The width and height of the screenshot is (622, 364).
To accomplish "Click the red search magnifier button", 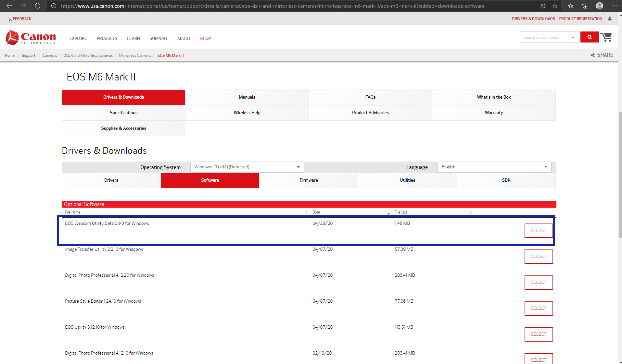I will pyautogui.click(x=589, y=37).
